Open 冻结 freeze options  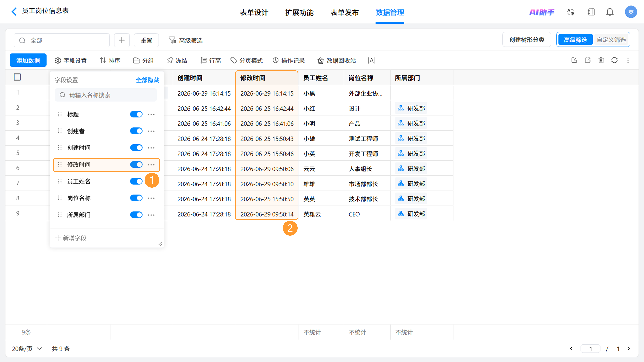[x=177, y=61]
